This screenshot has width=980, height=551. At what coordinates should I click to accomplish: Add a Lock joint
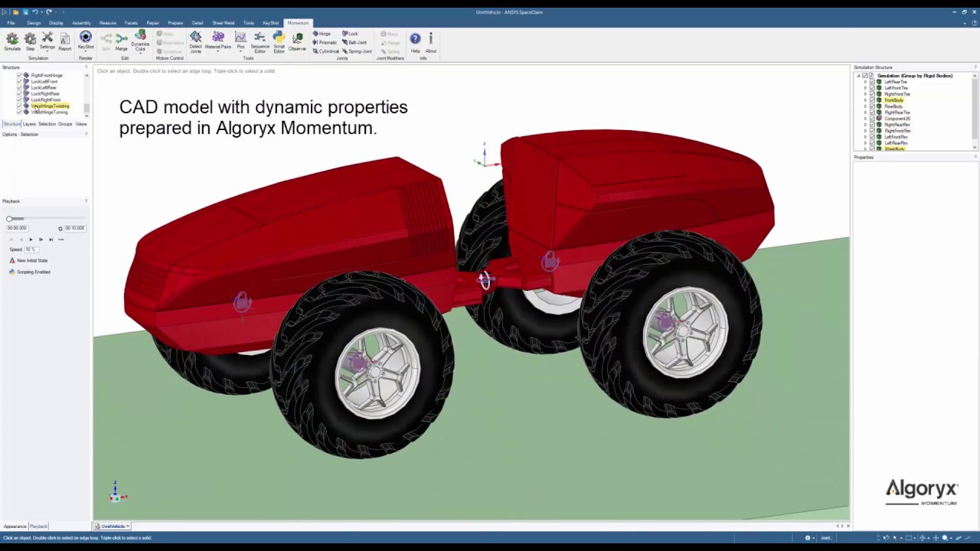[x=350, y=34]
